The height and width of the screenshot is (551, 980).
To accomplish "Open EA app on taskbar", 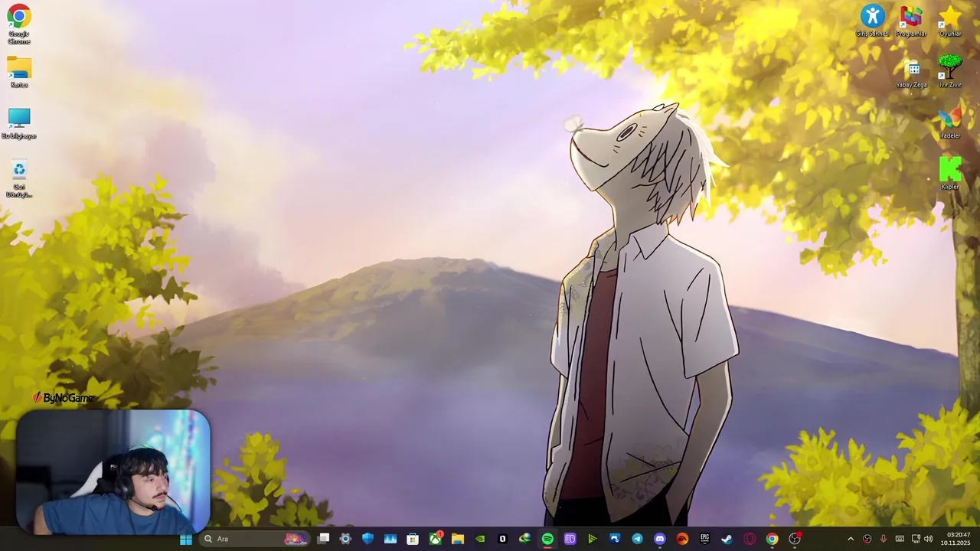I will point(682,539).
